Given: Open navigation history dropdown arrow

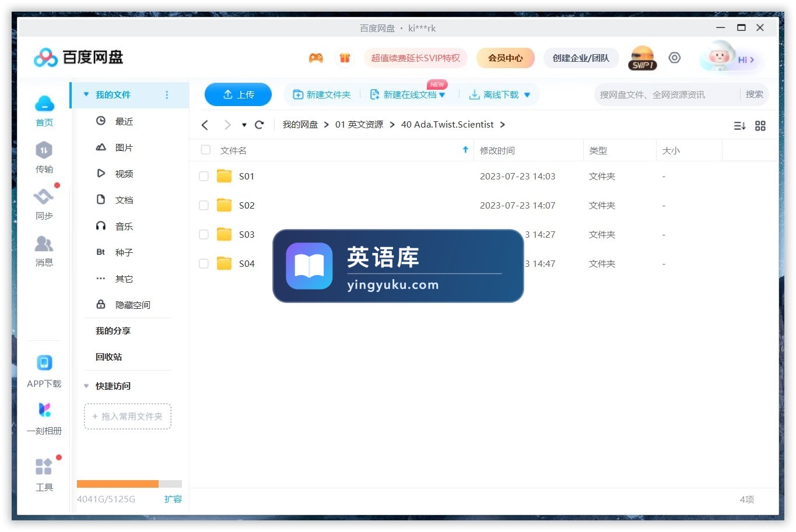Looking at the screenshot, I should click(244, 125).
